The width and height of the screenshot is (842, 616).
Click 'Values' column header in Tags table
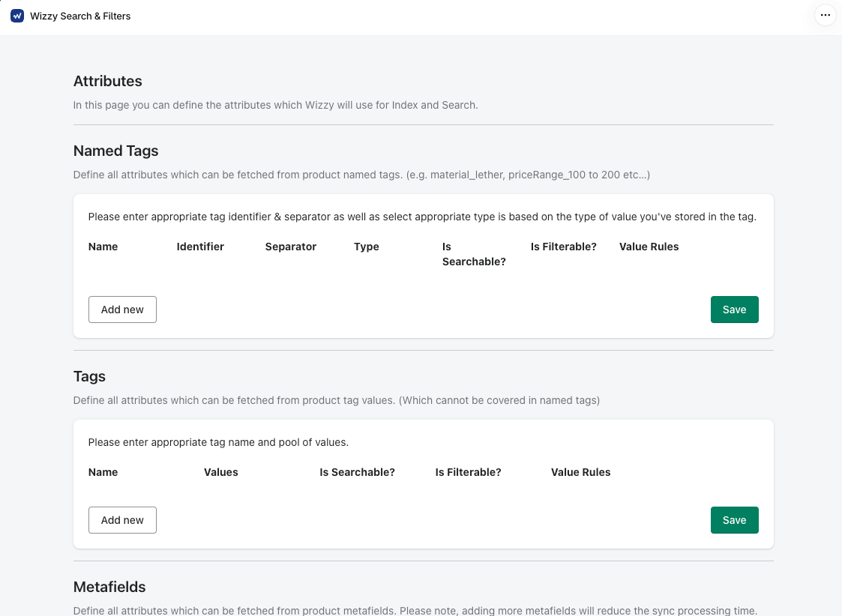pyautogui.click(x=220, y=472)
